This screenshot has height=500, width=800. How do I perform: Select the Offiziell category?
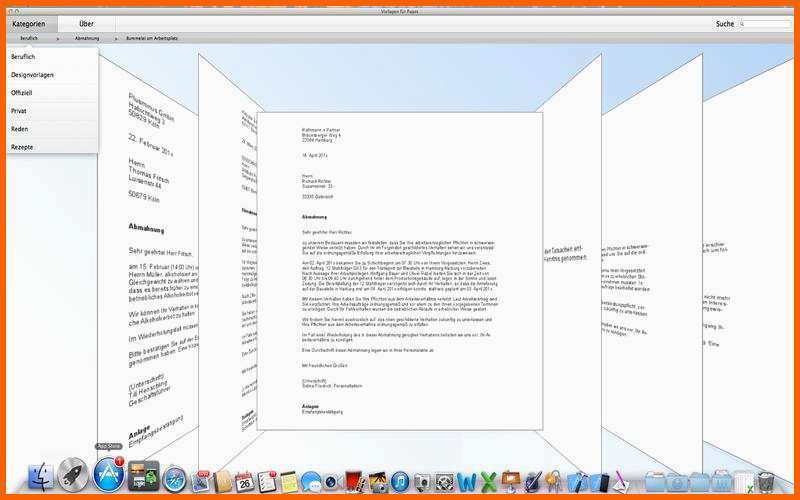coord(22,93)
